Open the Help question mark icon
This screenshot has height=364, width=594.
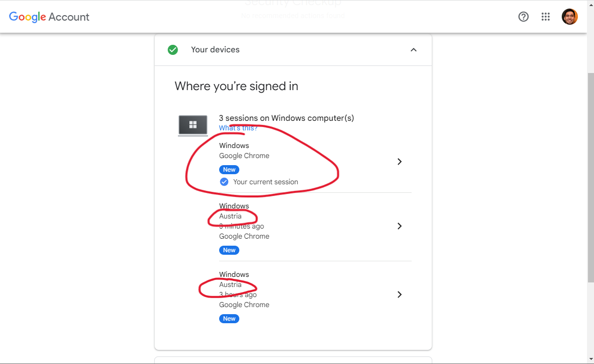pyautogui.click(x=523, y=17)
